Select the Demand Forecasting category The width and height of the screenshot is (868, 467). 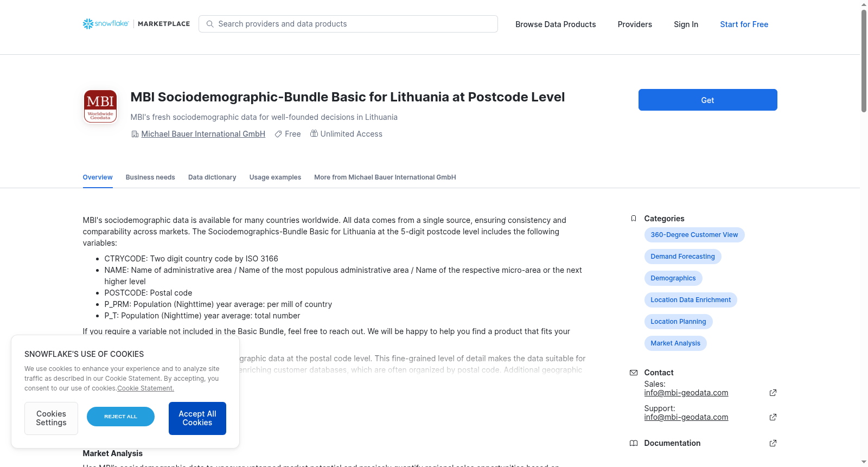point(683,257)
